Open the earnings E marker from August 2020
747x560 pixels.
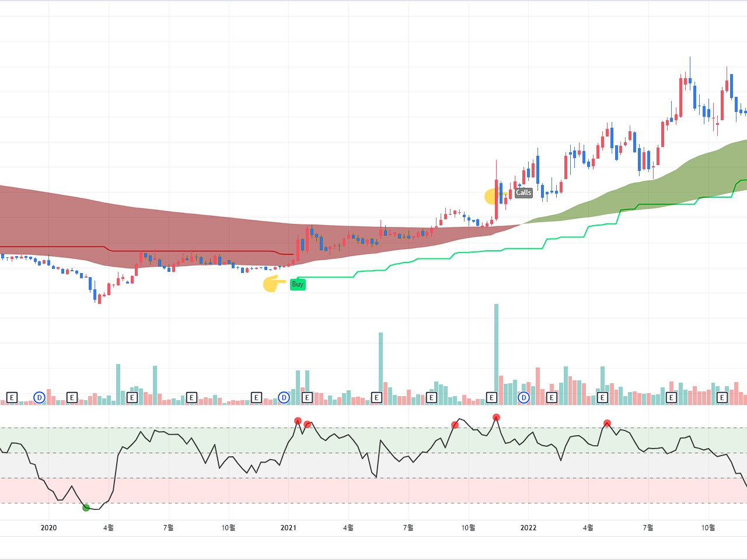pos(191,398)
